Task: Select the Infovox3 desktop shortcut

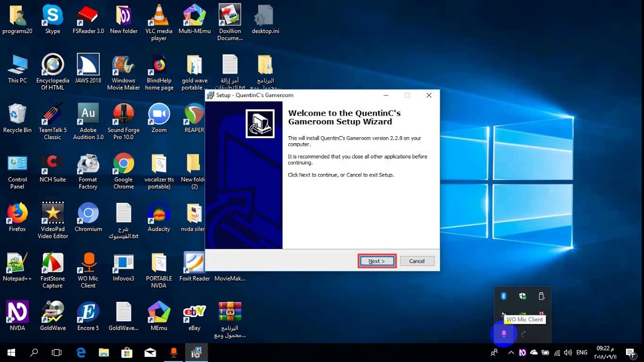Action: (124, 267)
